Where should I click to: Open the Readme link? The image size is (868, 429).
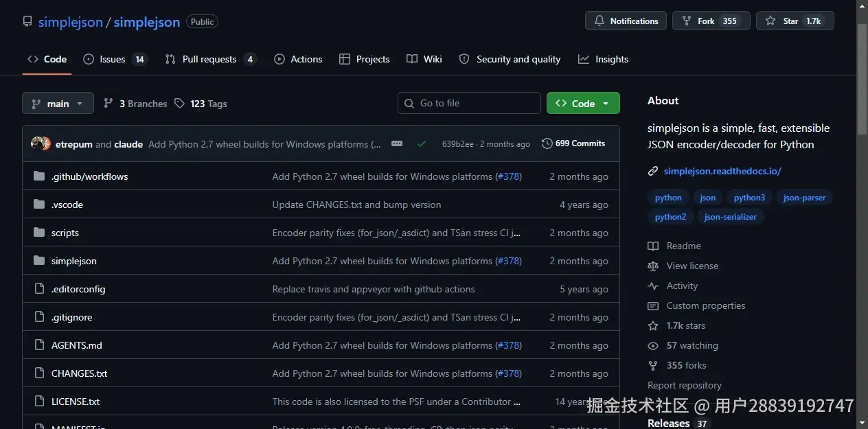point(674,246)
